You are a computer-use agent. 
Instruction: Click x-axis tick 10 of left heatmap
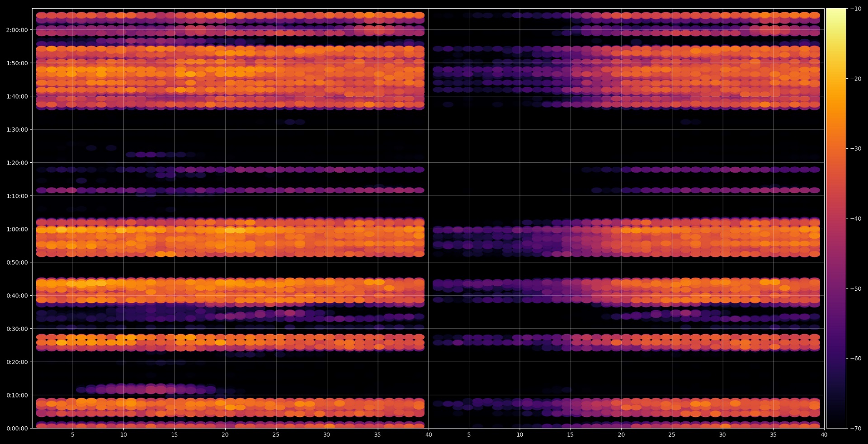123,435
